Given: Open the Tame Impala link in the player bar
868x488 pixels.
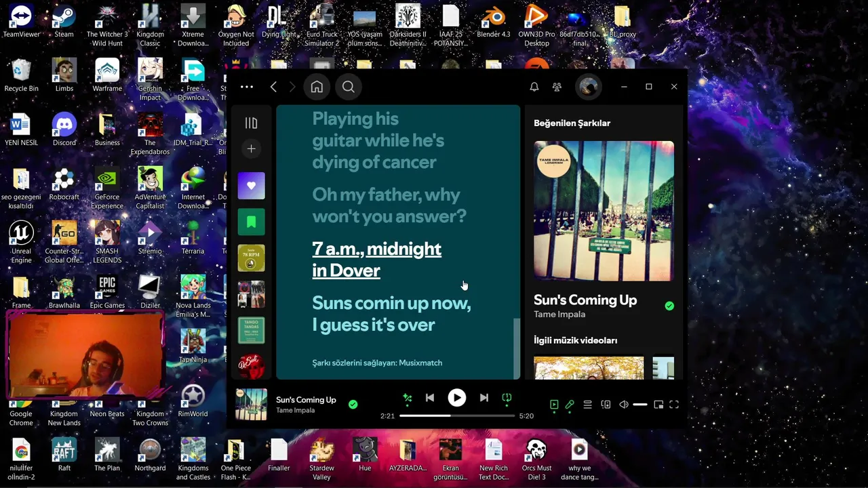Looking at the screenshot, I should click(x=295, y=410).
